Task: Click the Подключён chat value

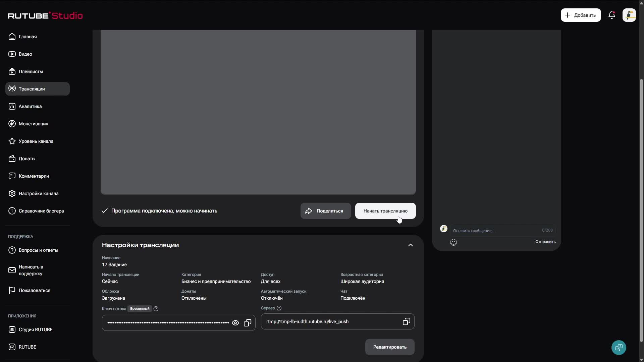Action: (353, 298)
